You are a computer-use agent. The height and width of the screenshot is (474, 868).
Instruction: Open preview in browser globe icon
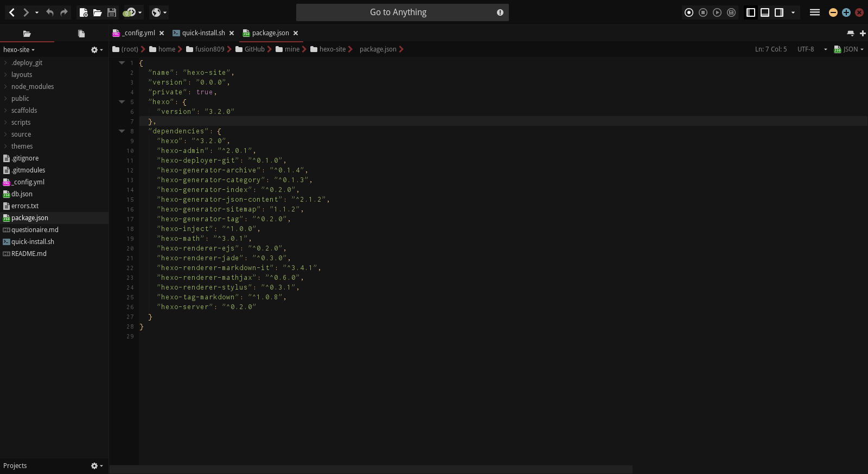click(x=156, y=12)
